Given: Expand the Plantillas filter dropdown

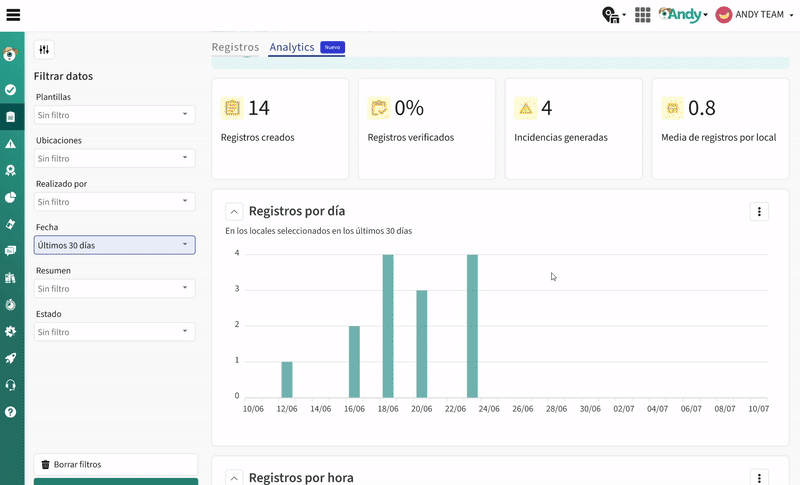Looking at the screenshot, I should pyautogui.click(x=115, y=115).
